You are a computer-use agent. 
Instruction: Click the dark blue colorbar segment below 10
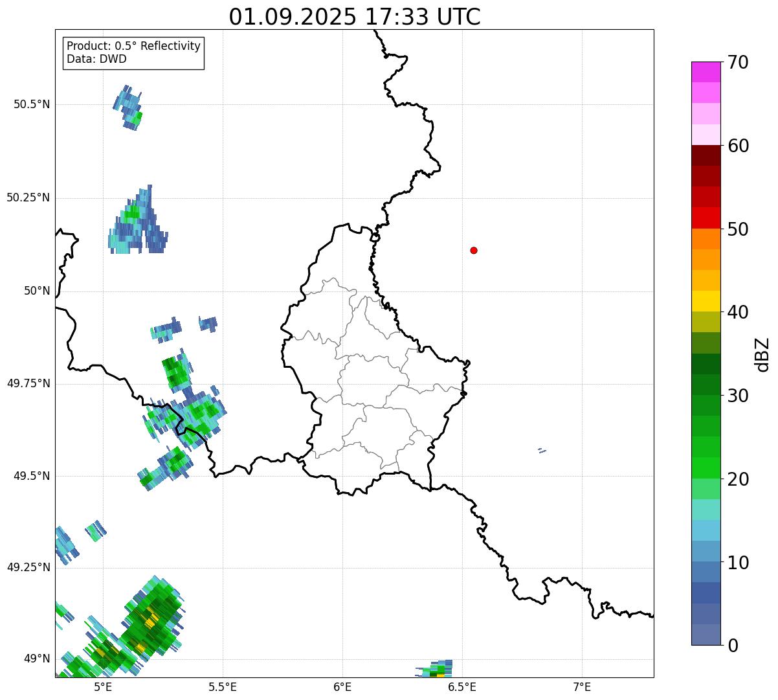click(x=706, y=593)
